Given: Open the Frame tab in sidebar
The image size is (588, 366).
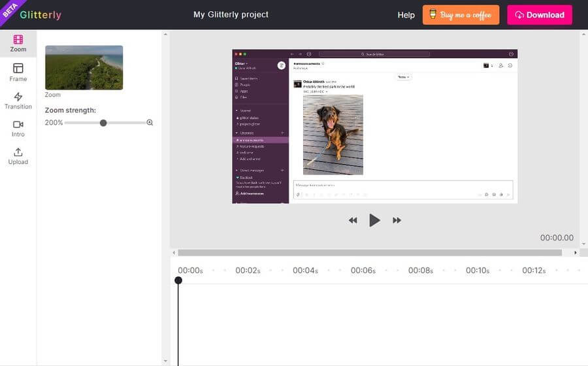Looking at the screenshot, I should [18, 73].
